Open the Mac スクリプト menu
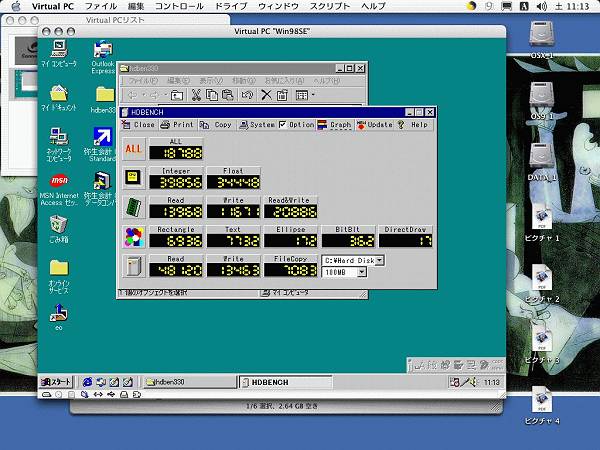Viewport: 600px width, 450px height. tap(330, 6)
